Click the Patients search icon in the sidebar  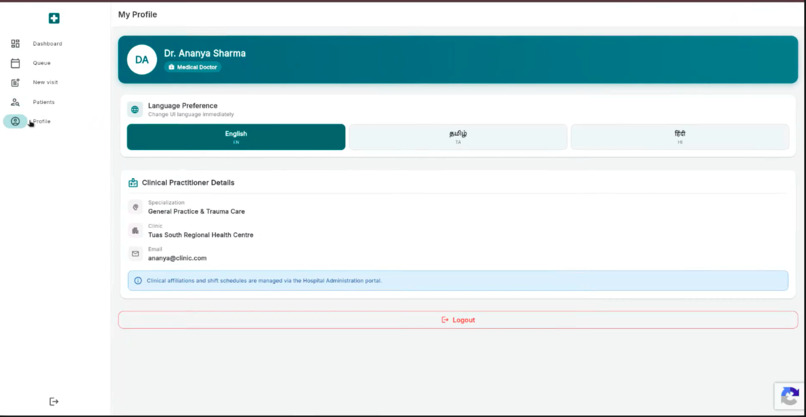15,102
